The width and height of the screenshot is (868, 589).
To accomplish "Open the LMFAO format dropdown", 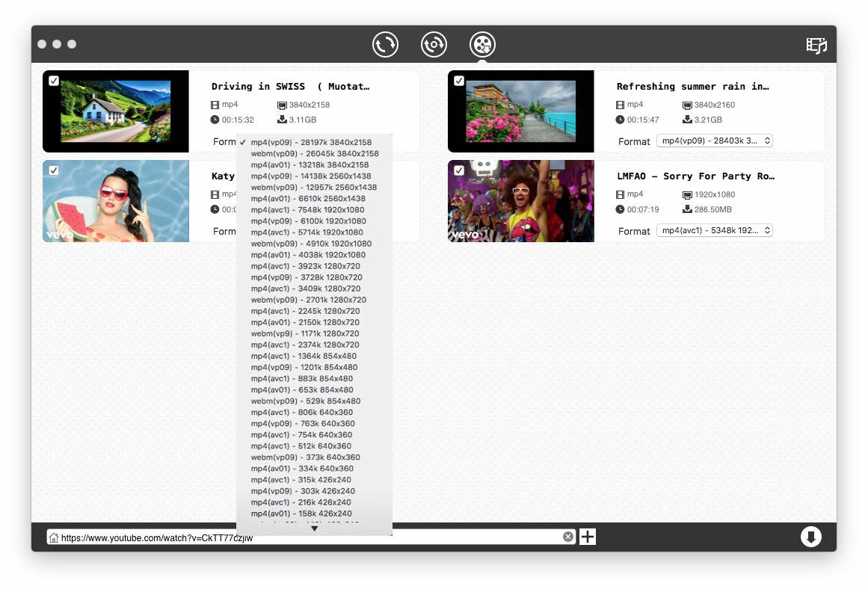I will [714, 230].
